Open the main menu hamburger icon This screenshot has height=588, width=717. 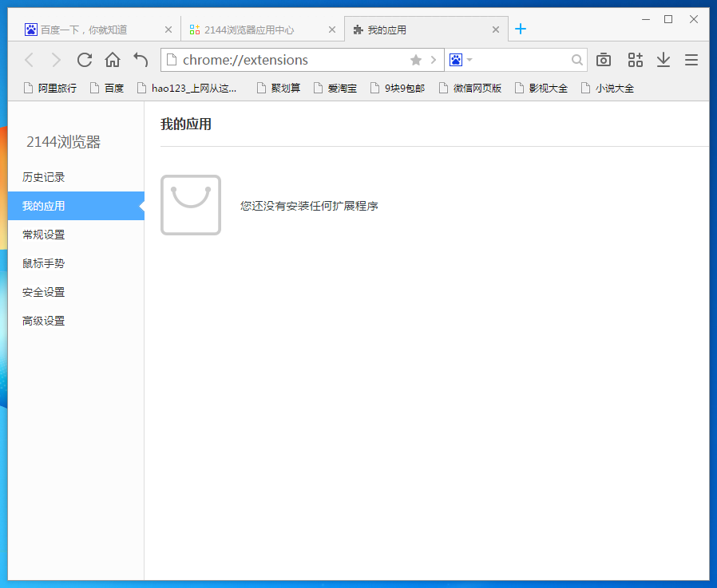pyautogui.click(x=691, y=59)
